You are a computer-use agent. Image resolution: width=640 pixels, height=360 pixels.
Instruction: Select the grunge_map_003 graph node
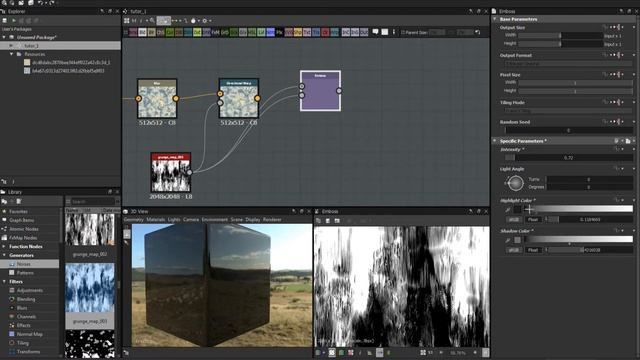tap(171, 172)
